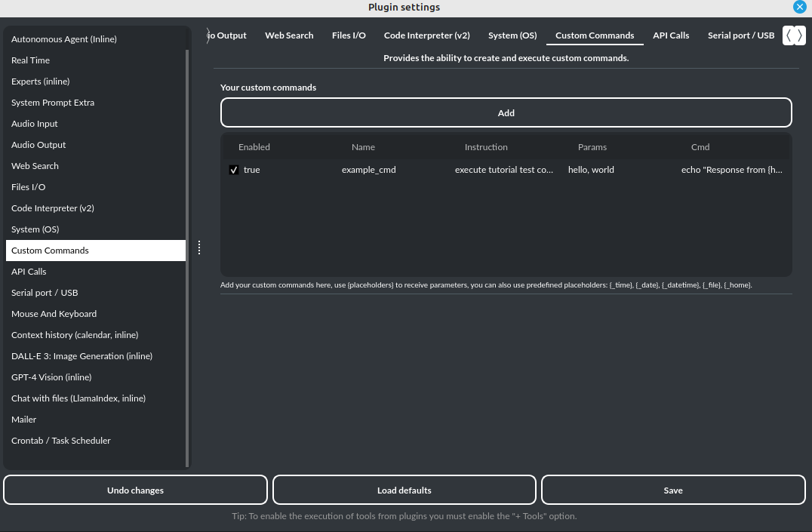
Task: Select the Serial port / USB tab
Action: point(741,35)
